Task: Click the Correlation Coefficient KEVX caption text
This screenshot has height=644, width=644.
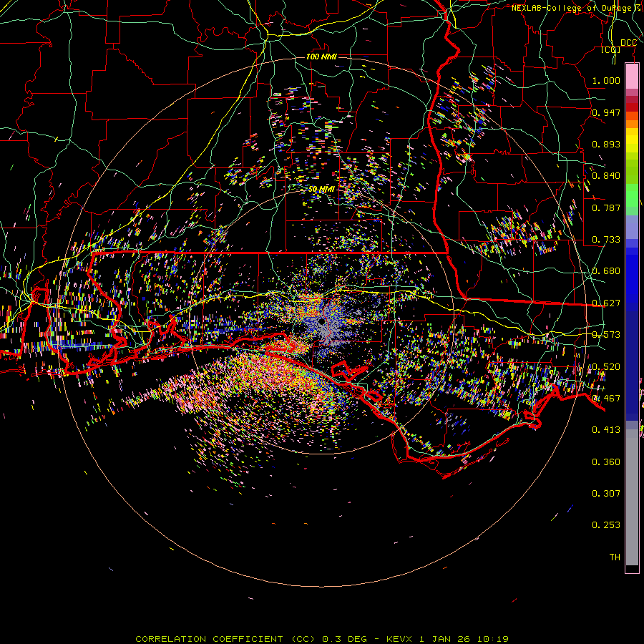Action: (322, 639)
